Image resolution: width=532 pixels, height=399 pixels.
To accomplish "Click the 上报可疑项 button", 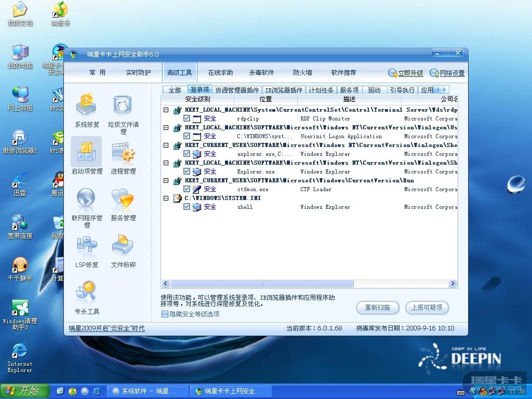I will (427, 308).
